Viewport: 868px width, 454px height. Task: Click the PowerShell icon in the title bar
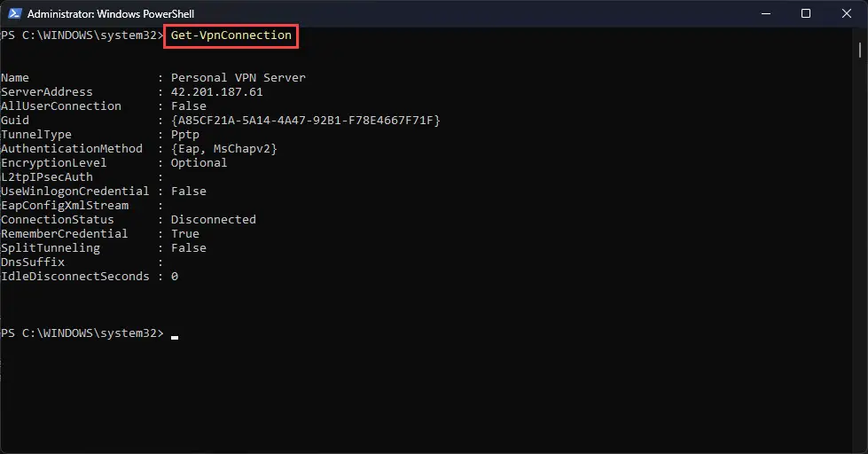point(15,13)
